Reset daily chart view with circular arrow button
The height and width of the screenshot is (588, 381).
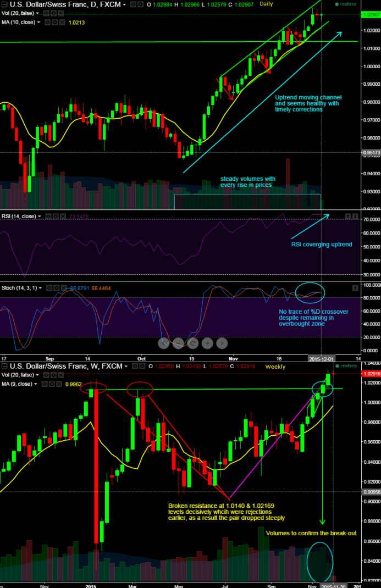[193, 343]
